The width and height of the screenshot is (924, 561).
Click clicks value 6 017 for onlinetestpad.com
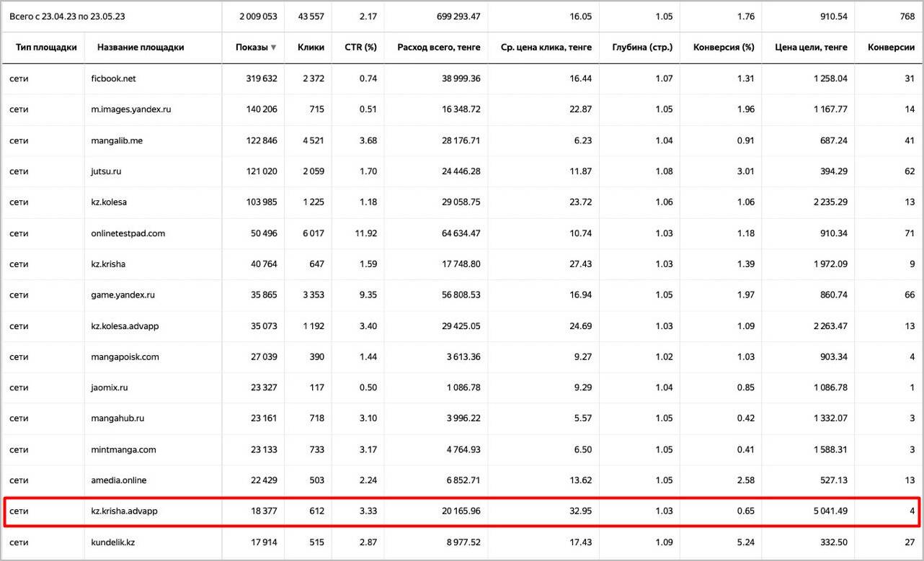coord(313,233)
